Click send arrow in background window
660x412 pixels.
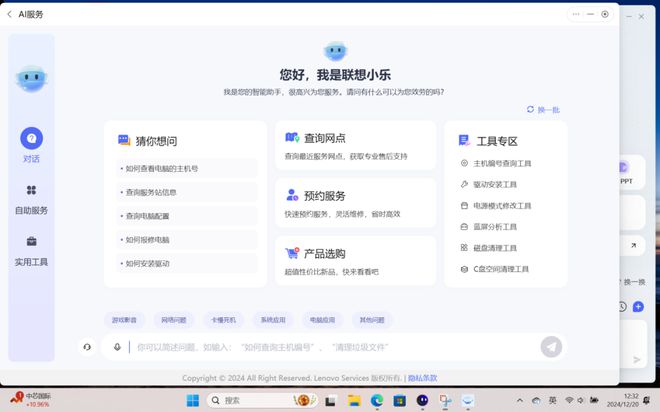pos(637,359)
